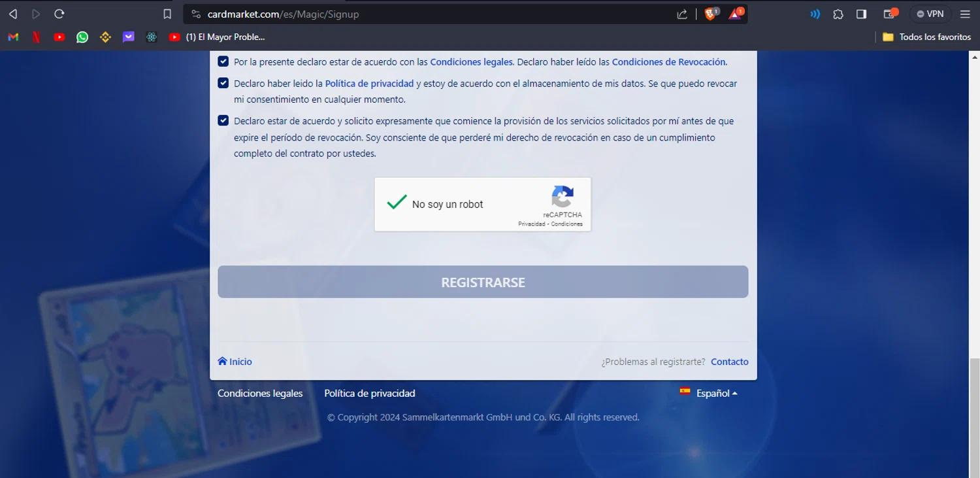
Task: Open the Todos los favoritos folder
Action: (x=926, y=37)
